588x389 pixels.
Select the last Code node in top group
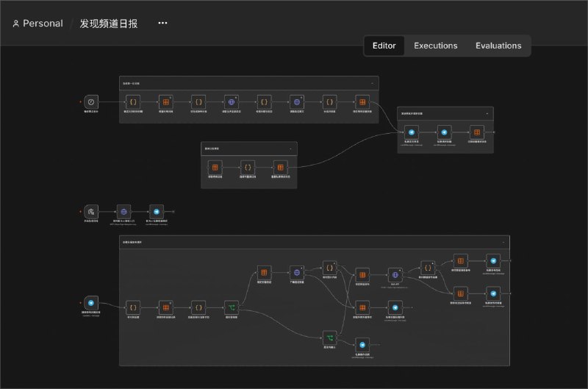point(329,102)
